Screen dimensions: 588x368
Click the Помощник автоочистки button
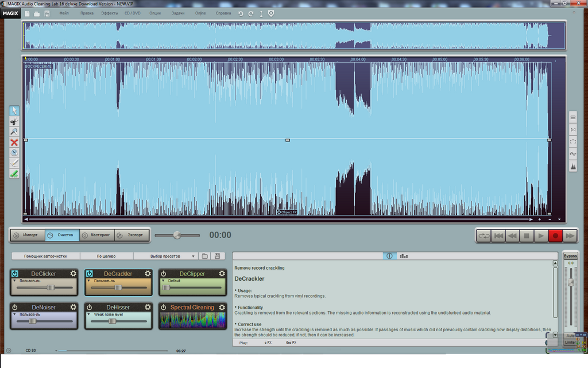(45, 256)
